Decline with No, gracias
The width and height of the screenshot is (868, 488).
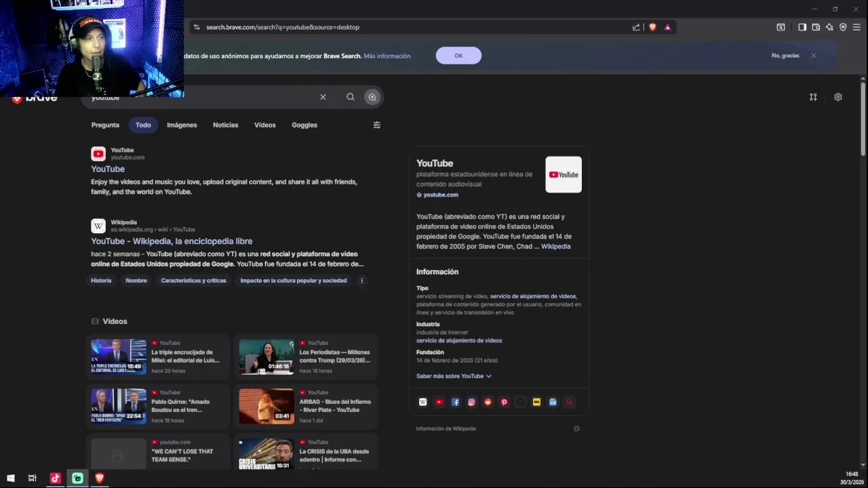[785, 56]
